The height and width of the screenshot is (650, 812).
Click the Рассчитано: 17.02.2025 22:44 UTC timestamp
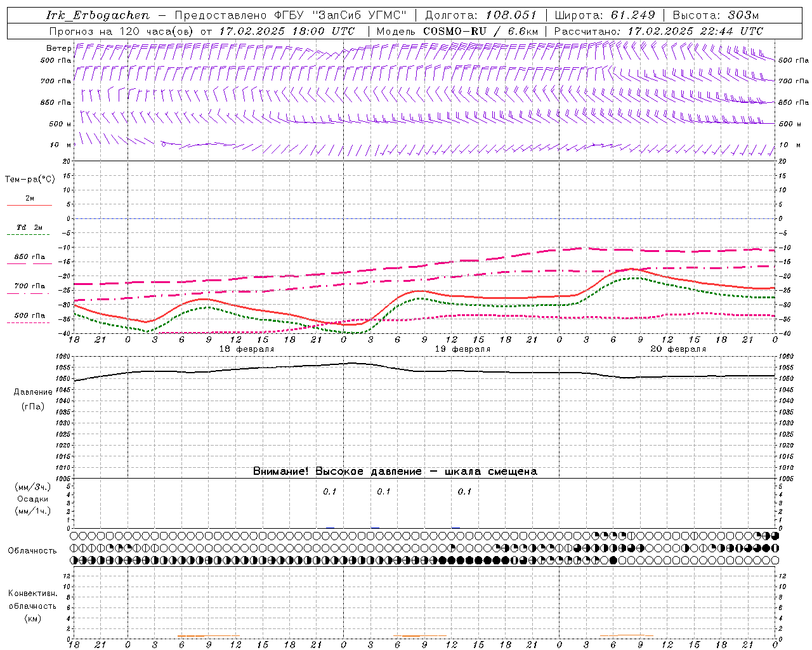(659, 31)
